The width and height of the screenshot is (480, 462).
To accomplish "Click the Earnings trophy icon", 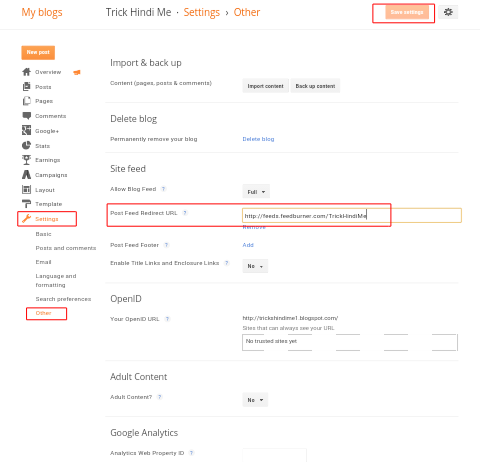I will click(26, 160).
